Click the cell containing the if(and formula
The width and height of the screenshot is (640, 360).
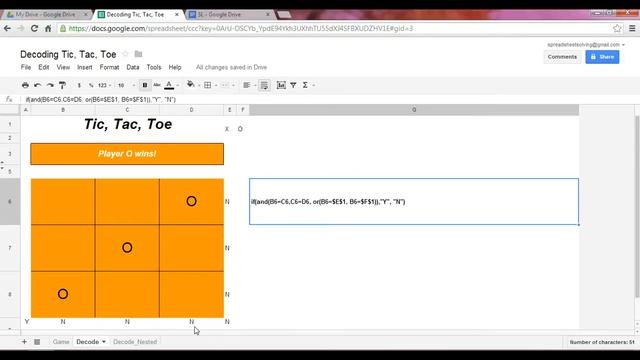[414, 201]
